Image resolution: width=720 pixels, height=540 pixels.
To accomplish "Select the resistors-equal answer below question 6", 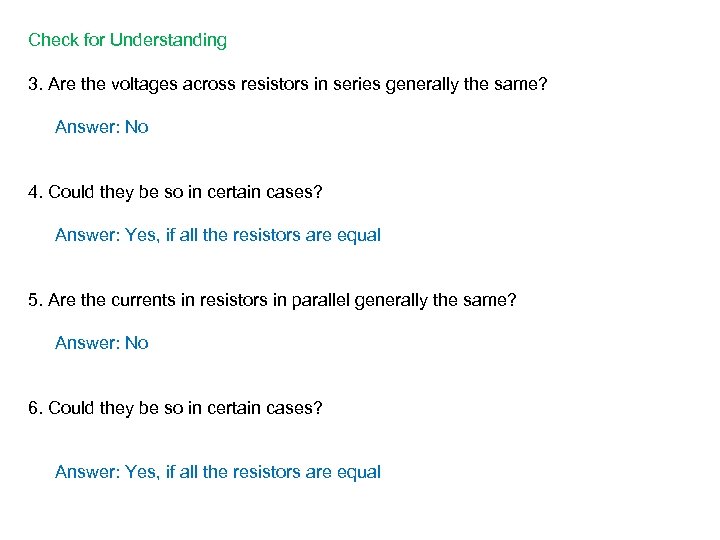I will 217,472.
